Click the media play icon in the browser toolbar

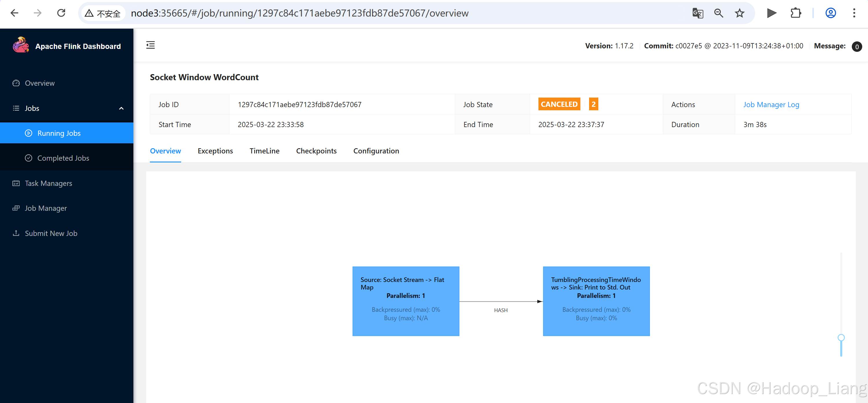(x=771, y=13)
